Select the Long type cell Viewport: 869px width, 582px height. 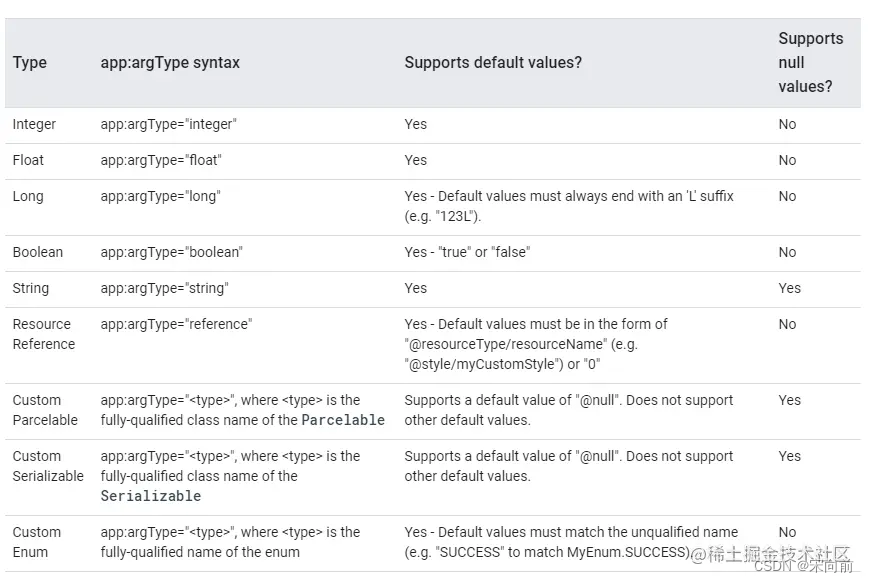coord(28,196)
